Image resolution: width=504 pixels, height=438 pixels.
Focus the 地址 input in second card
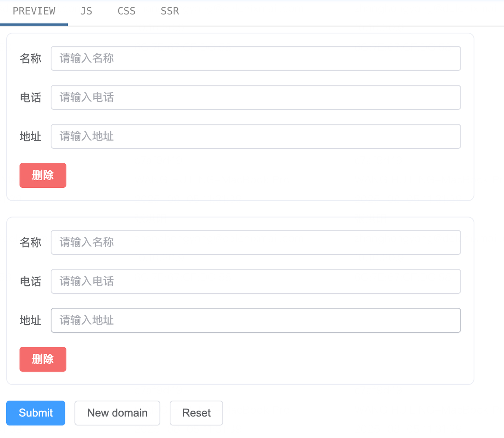pos(256,320)
